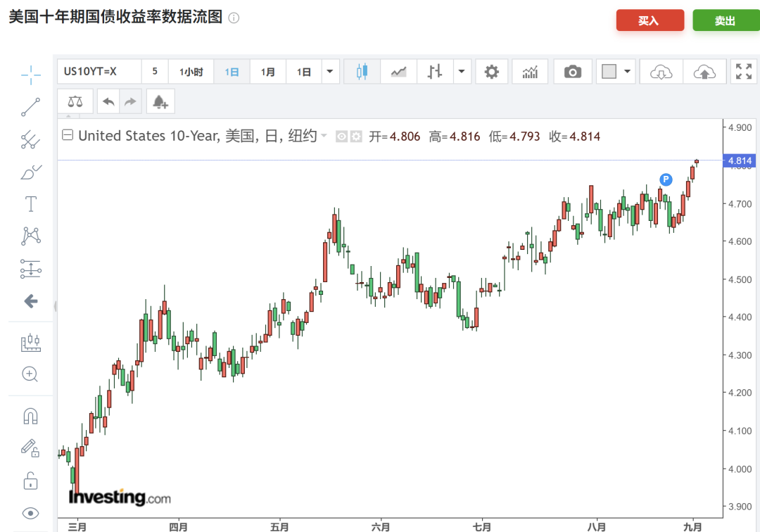This screenshot has width=760, height=532.
Task: Click the zoom in magnifier tool
Action: 30,374
